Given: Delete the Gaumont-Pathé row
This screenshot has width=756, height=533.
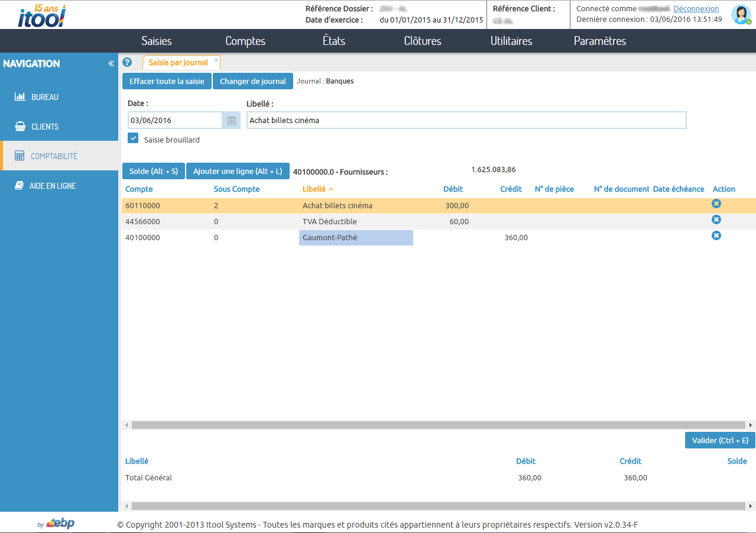Looking at the screenshot, I should (716, 235).
